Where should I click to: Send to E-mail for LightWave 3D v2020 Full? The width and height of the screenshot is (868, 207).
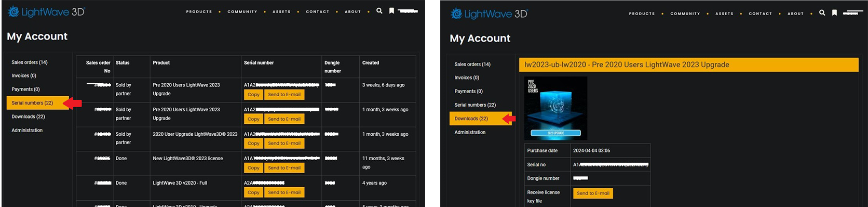pos(284,192)
